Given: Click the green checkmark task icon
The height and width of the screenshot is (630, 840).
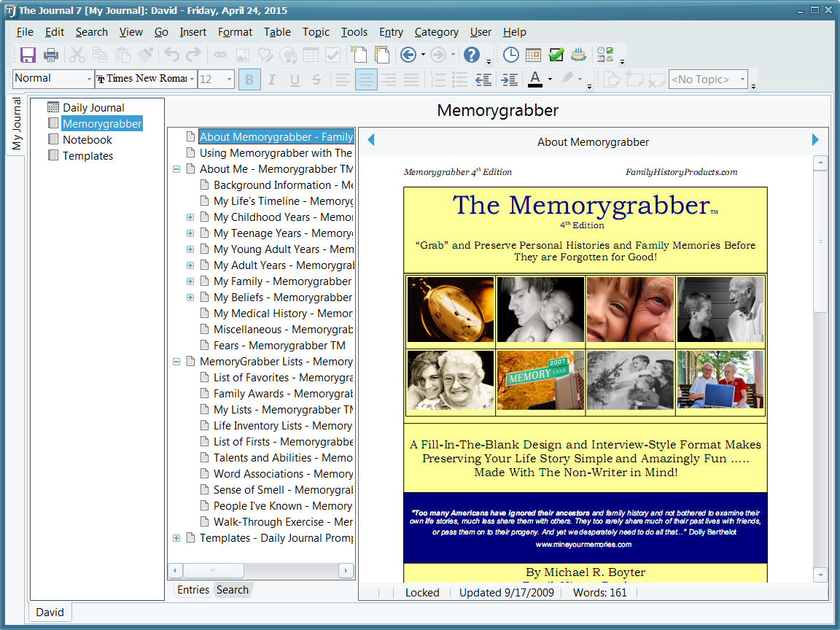Looking at the screenshot, I should (556, 55).
